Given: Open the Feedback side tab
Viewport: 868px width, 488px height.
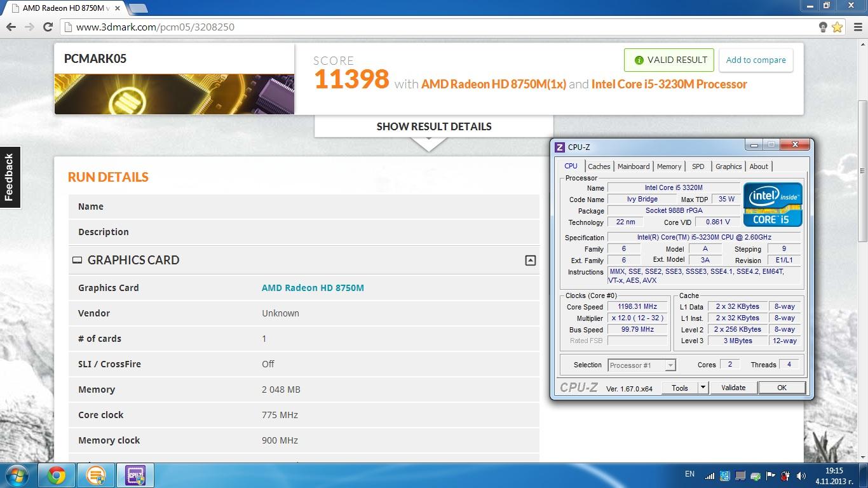Looking at the screenshot, I should point(10,177).
